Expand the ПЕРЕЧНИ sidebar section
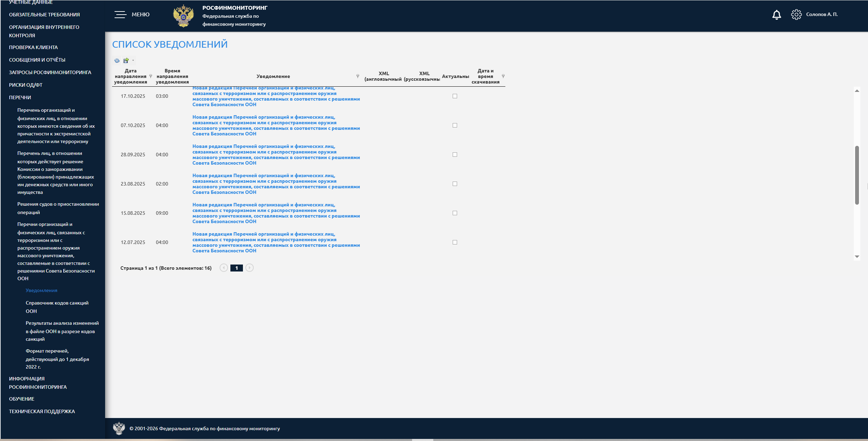 point(20,97)
